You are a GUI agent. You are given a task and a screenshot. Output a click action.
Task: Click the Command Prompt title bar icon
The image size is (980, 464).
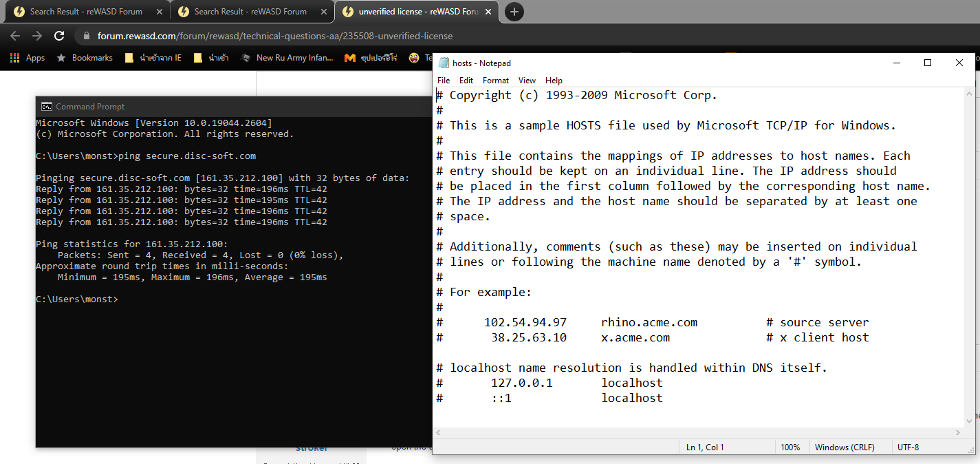pos(47,107)
